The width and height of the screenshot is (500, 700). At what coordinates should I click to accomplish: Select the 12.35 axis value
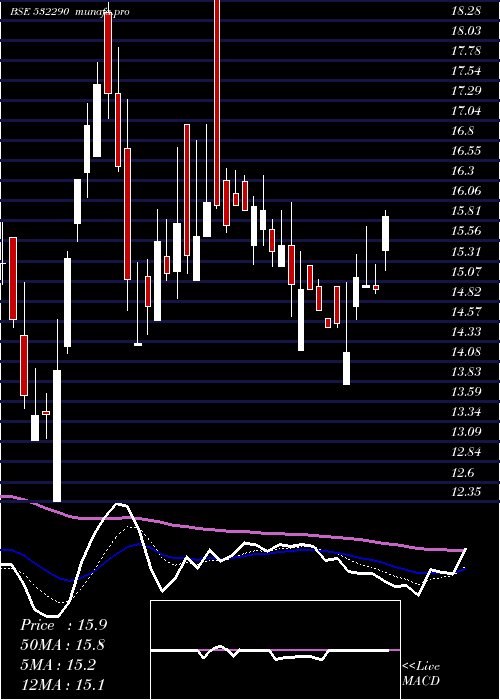click(x=466, y=492)
